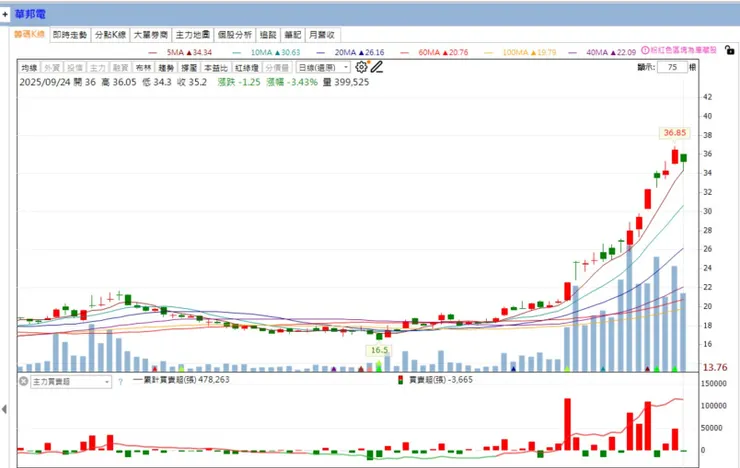Open the chart settings gear icon

coord(361,67)
